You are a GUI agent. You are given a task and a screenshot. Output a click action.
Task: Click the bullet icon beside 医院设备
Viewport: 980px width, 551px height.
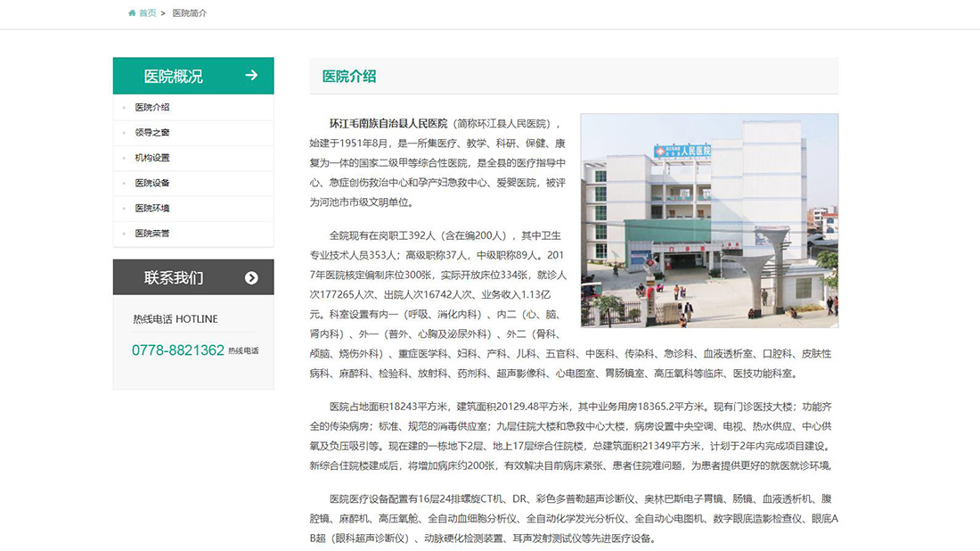pos(124,182)
